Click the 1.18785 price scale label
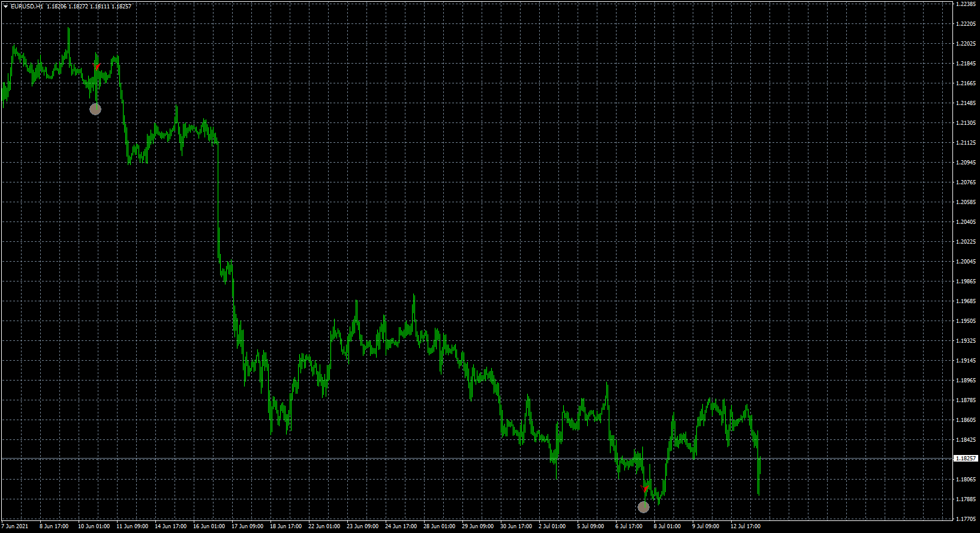Viewport: 980px width, 533px height. point(965,400)
